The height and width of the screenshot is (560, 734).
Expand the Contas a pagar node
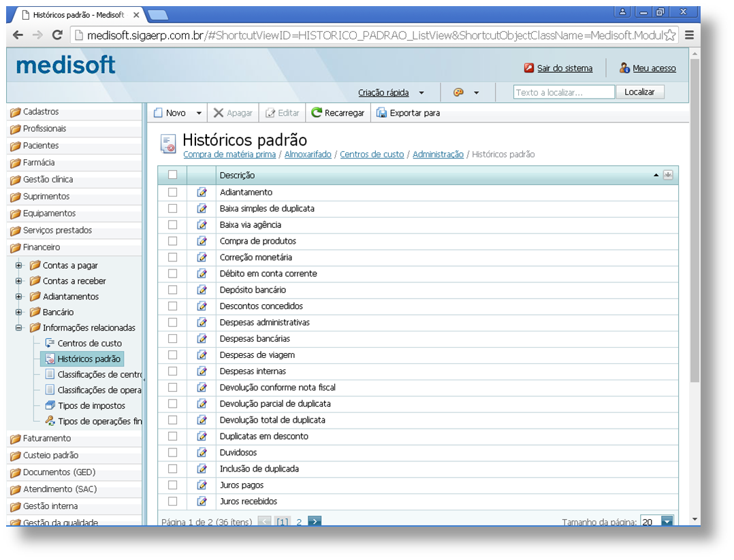click(19, 265)
